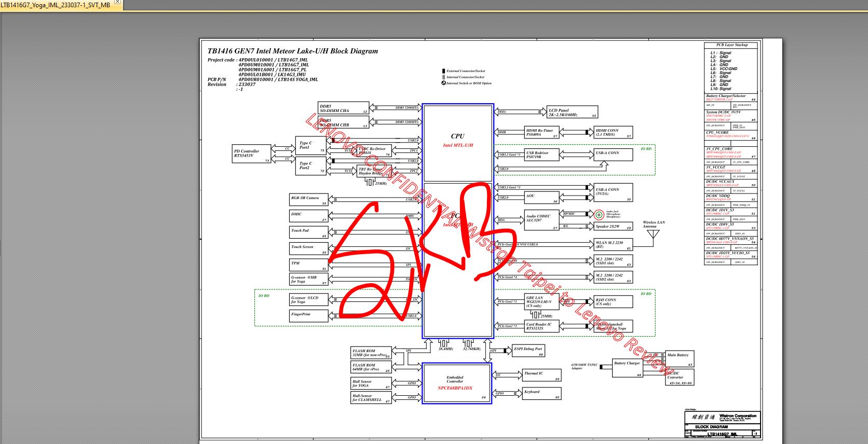Click the M.2 "(SSD1 slot)" block
This screenshot has width=868, height=444.
[x=614, y=261]
